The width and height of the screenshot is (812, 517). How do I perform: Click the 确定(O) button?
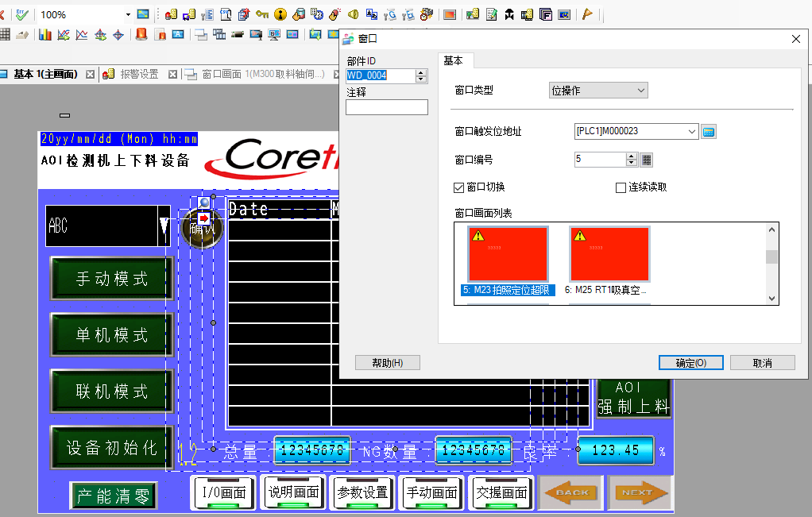pyautogui.click(x=690, y=362)
